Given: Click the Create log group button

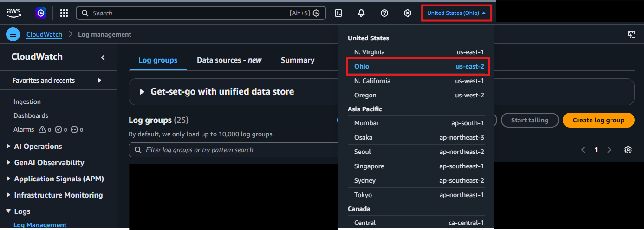Looking at the screenshot, I should click(x=598, y=120).
